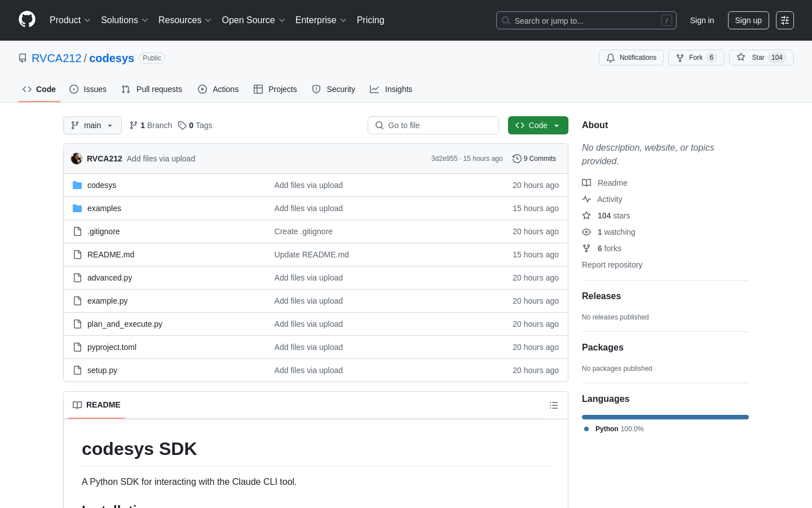
Task: Switch to the Actions tab
Action: [x=218, y=89]
